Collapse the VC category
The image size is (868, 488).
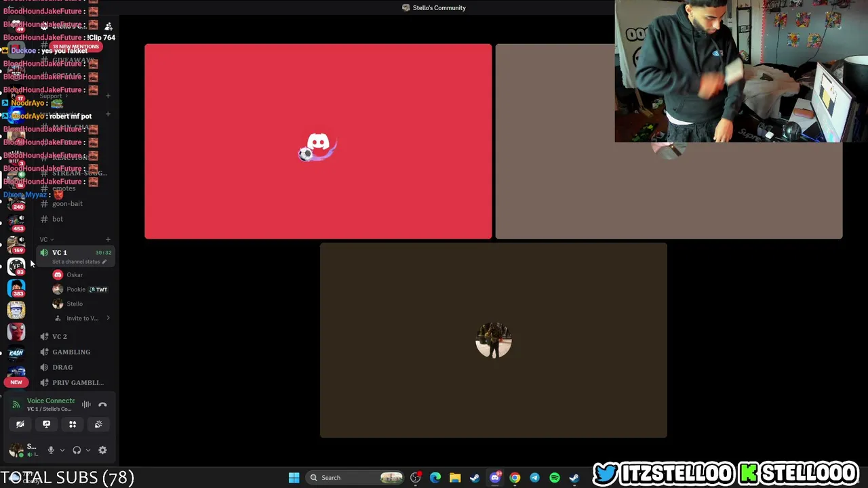(46, 239)
